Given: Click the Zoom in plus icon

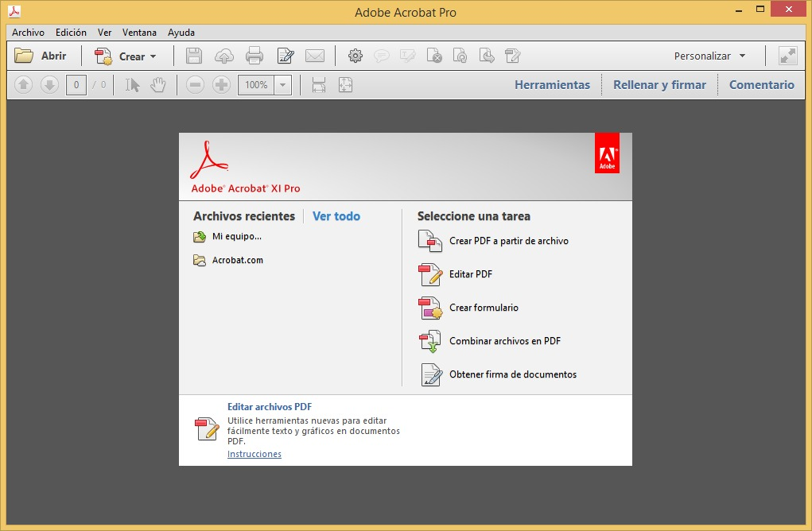Looking at the screenshot, I should point(221,84).
